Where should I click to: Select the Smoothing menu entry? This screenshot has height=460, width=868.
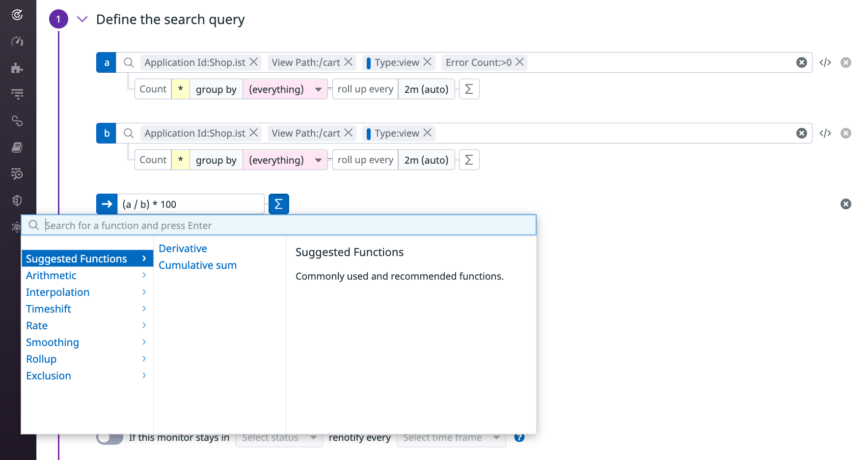(52, 342)
